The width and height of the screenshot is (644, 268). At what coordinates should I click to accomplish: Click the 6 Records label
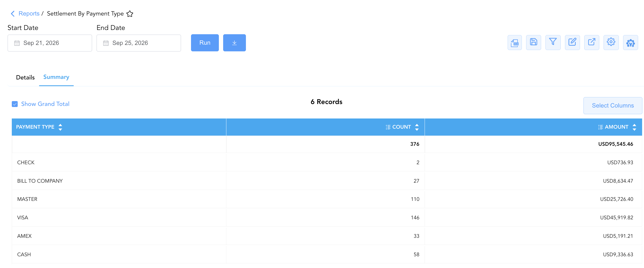click(327, 102)
